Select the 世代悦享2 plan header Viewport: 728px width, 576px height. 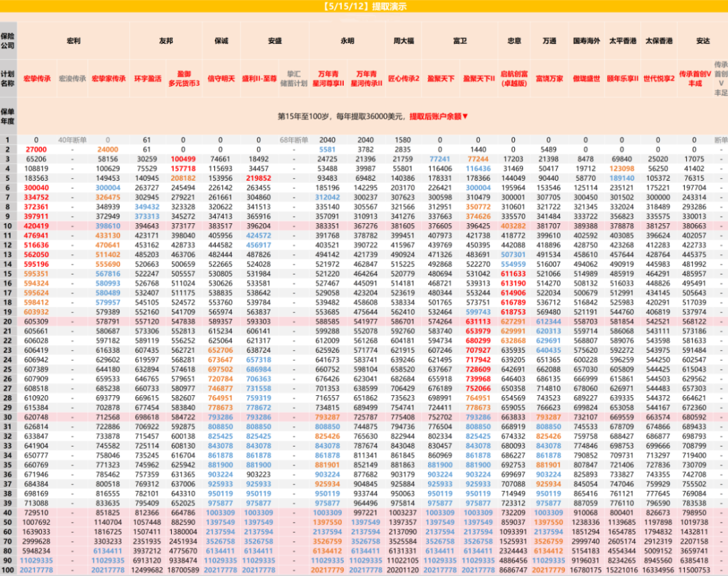pyautogui.click(x=659, y=79)
